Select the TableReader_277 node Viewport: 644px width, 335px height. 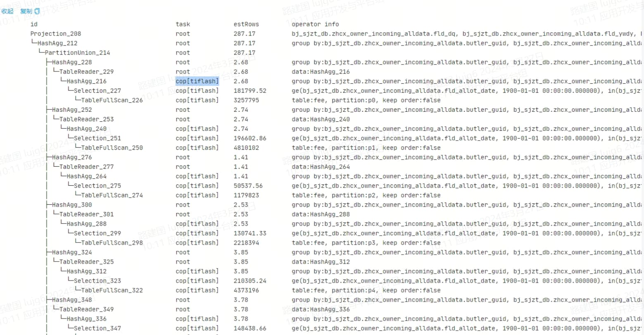click(86, 167)
